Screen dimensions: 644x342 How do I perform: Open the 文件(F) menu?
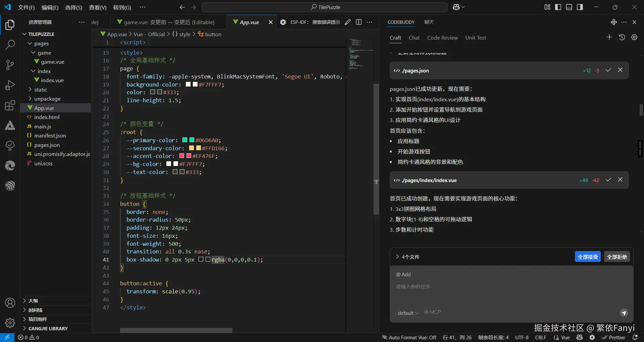tap(26, 7)
